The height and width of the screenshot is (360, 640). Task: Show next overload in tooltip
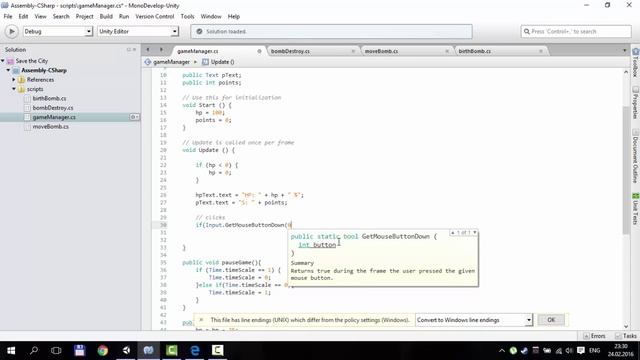[x=475, y=233]
